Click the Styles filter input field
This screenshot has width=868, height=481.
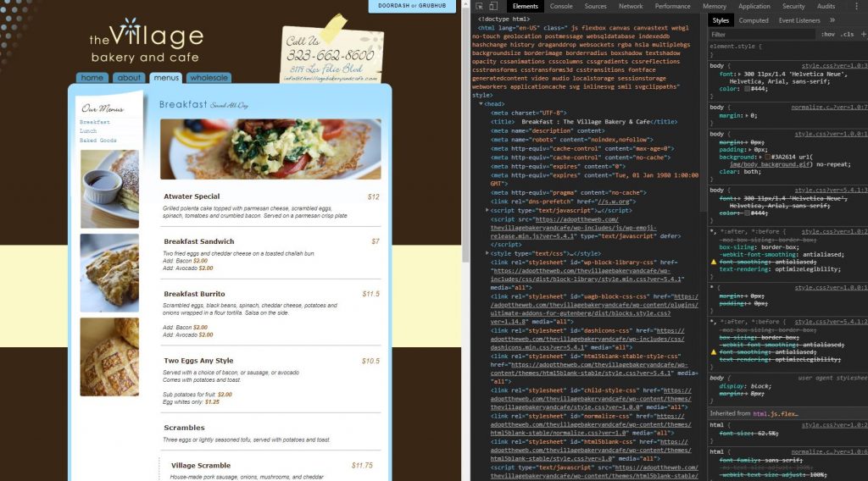click(x=762, y=34)
